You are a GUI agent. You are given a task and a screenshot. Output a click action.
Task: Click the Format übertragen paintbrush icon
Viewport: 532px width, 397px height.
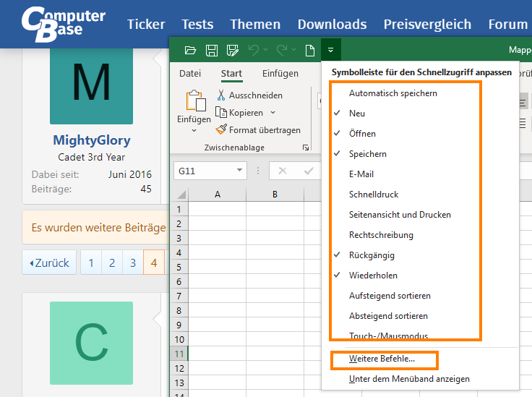coord(221,129)
